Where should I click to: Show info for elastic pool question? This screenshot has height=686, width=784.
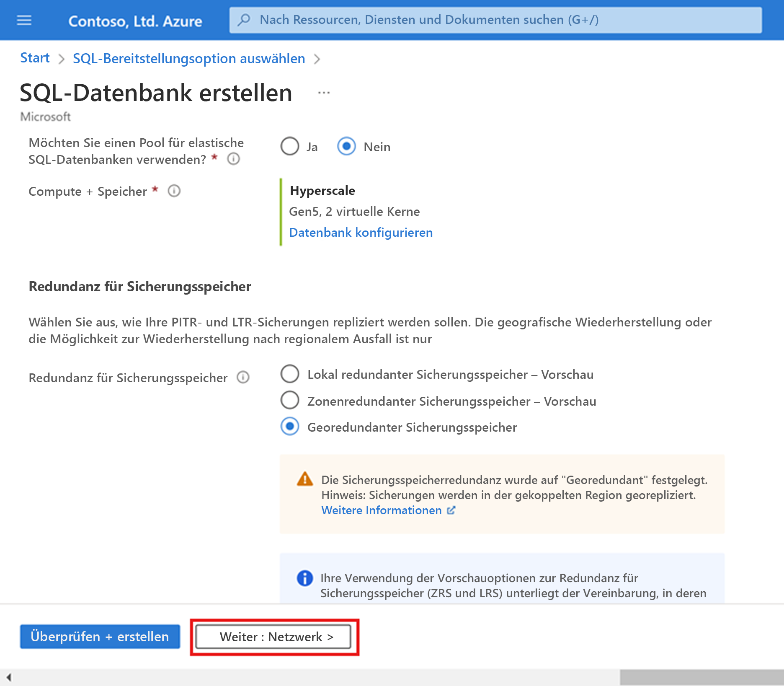coord(234,159)
